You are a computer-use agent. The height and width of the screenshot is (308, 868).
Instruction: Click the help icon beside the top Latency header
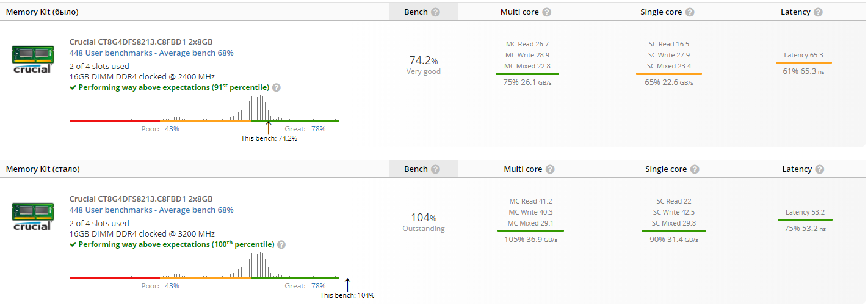818,12
